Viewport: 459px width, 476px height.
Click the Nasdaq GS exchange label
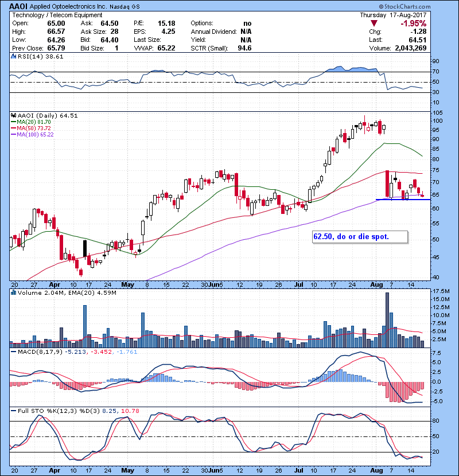(125, 7)
